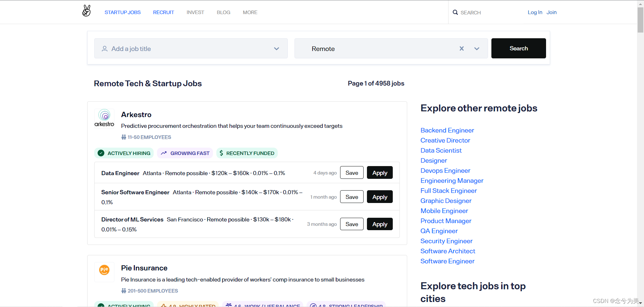Open the Full Stack Engineer link
Viewport: 644px width, 307px height.
(448, 191)
